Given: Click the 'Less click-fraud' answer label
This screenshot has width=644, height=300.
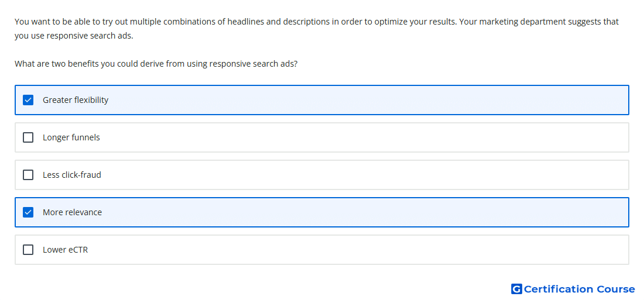Looking at the screenshot, I should (72, 175).
